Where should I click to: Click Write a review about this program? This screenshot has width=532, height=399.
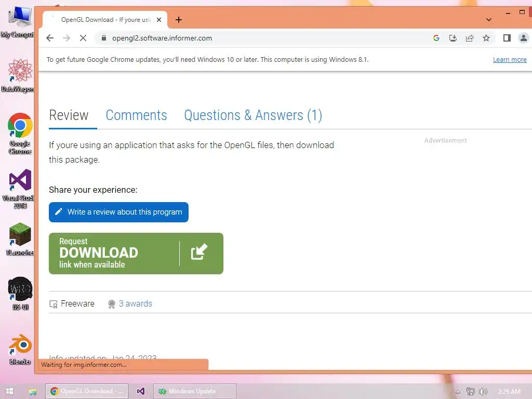pyautogui.click(x=119, y=212)
